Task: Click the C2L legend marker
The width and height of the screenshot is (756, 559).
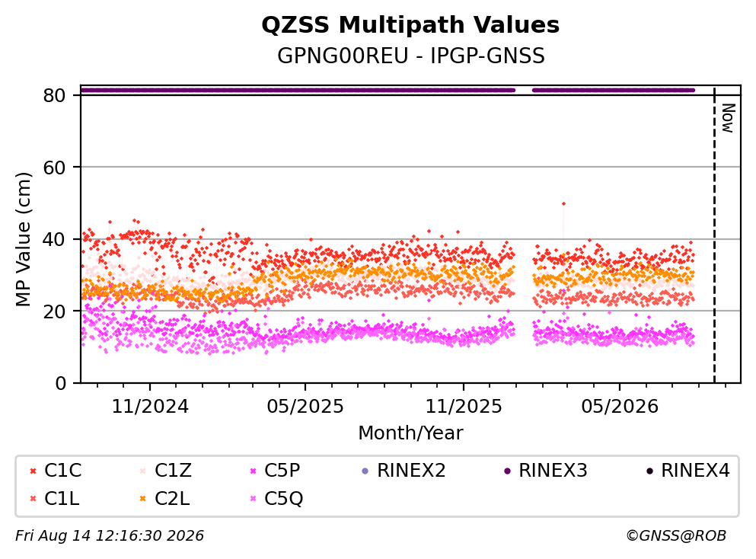Action: [x=142, y=499]
